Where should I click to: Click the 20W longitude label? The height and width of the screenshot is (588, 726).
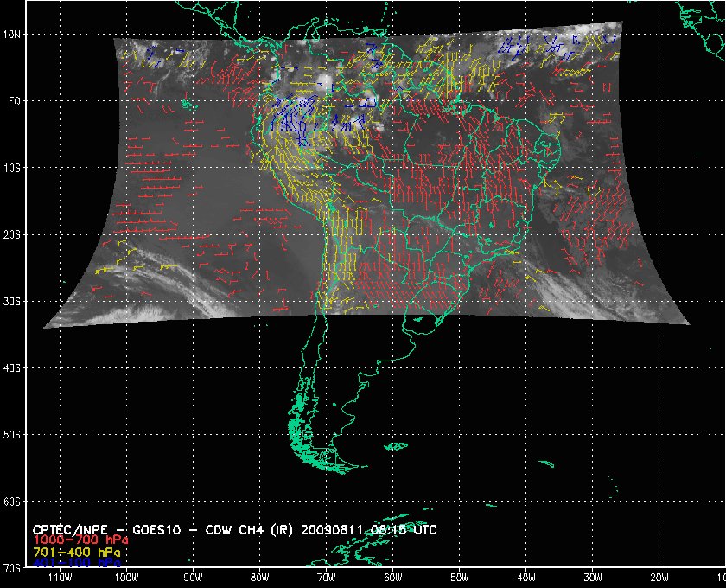[659, 578]
